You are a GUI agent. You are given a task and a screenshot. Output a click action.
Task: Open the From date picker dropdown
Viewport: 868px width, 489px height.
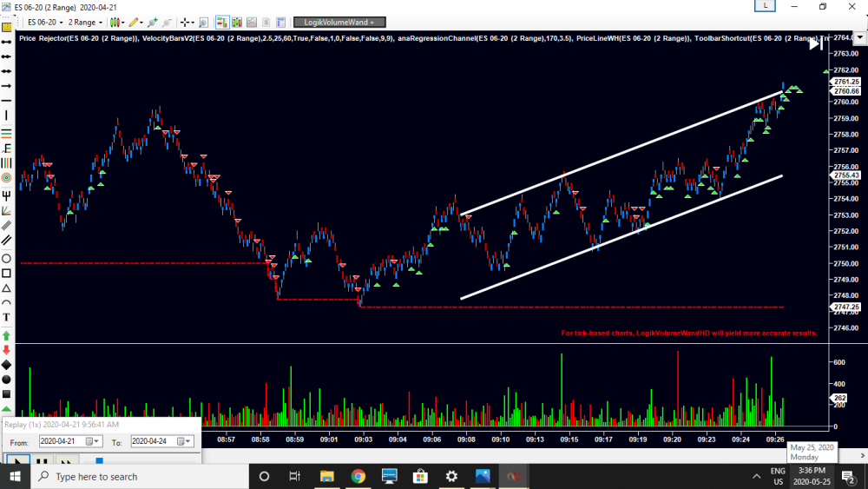pyautogui.click(x=95, y=441)
